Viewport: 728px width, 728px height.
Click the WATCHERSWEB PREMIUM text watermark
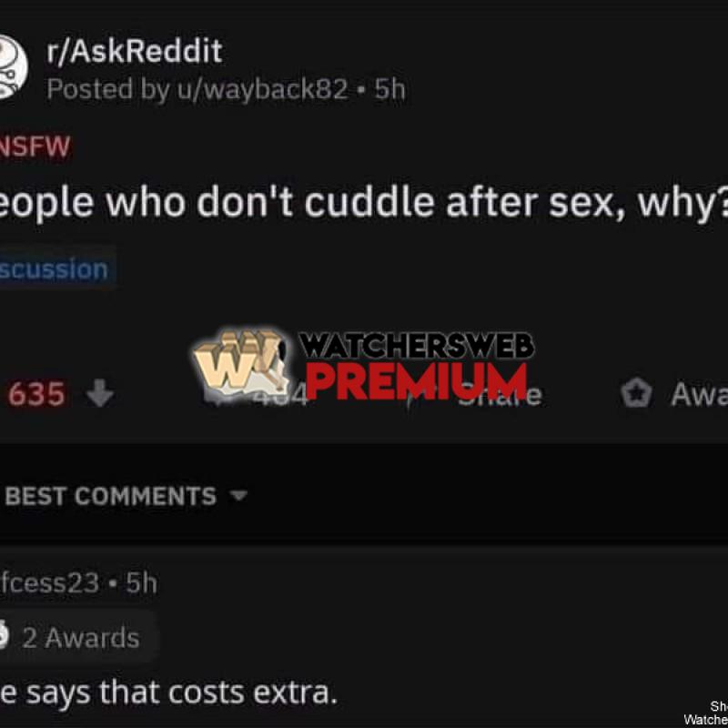click(416, 366)
